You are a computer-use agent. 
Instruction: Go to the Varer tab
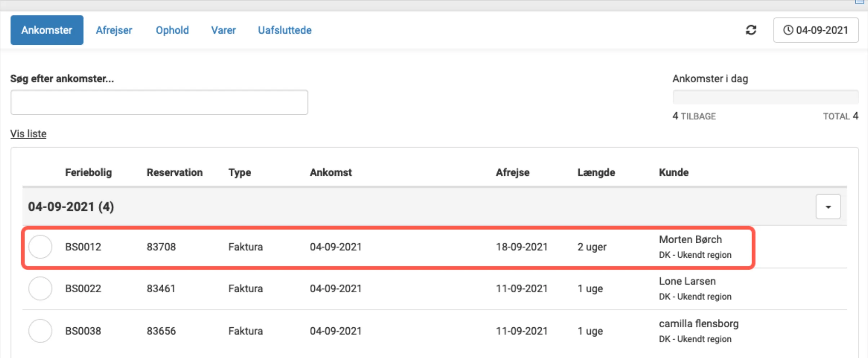click(223, 30)
